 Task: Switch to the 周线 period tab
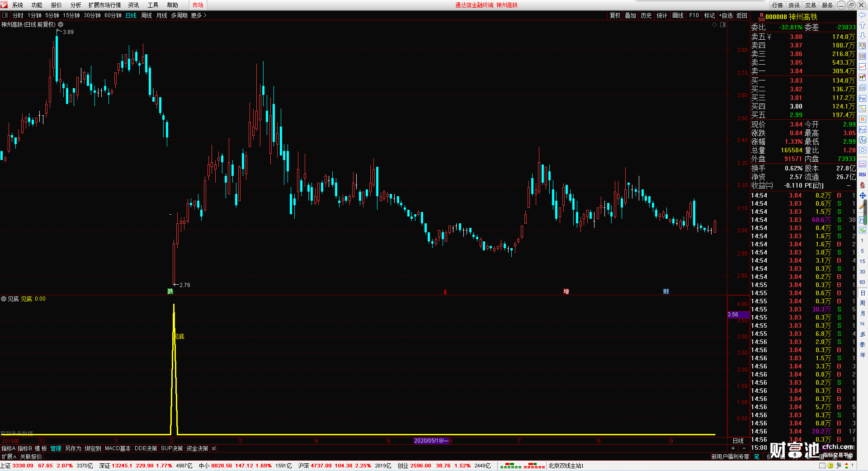coord(146,15)
